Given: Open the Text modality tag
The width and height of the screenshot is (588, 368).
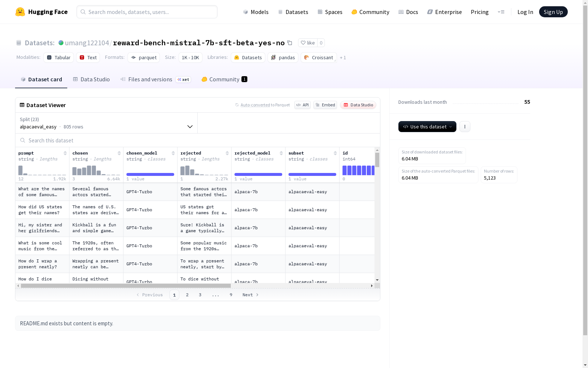Looking at the screenshot, I should (88, 57).
